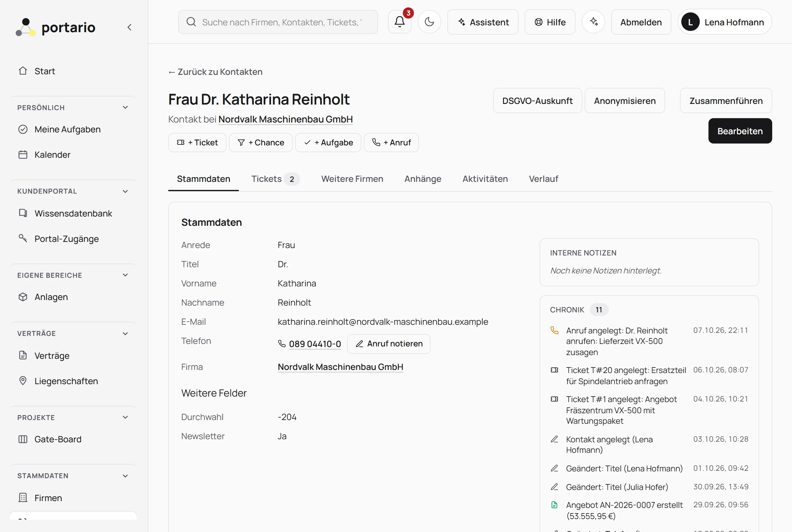Open the Assistent button
The image size is (792, 532).
[x=483, y=22]
